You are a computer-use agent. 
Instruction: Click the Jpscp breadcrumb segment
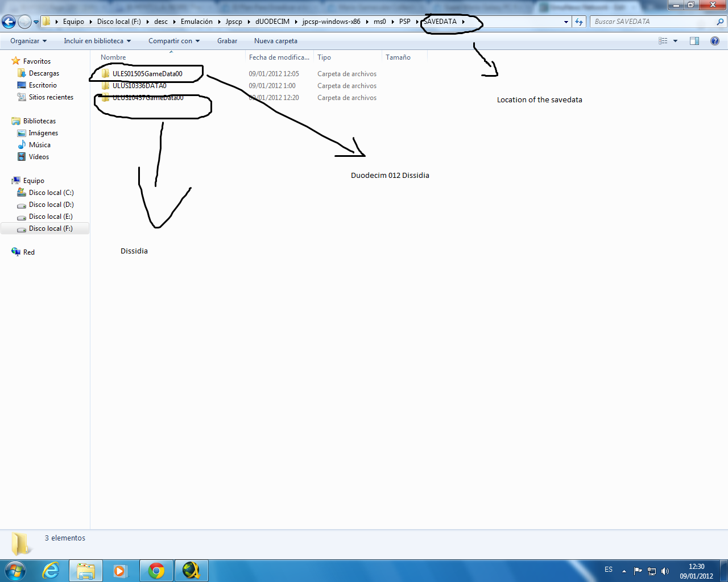(x=234, y=22)
